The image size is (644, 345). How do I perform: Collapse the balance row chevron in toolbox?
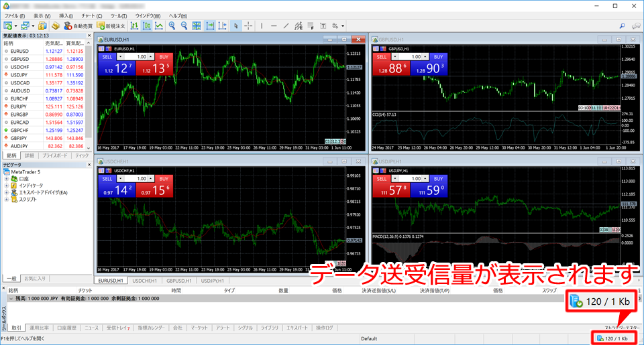pyautogui.click(x=11, y=299)
